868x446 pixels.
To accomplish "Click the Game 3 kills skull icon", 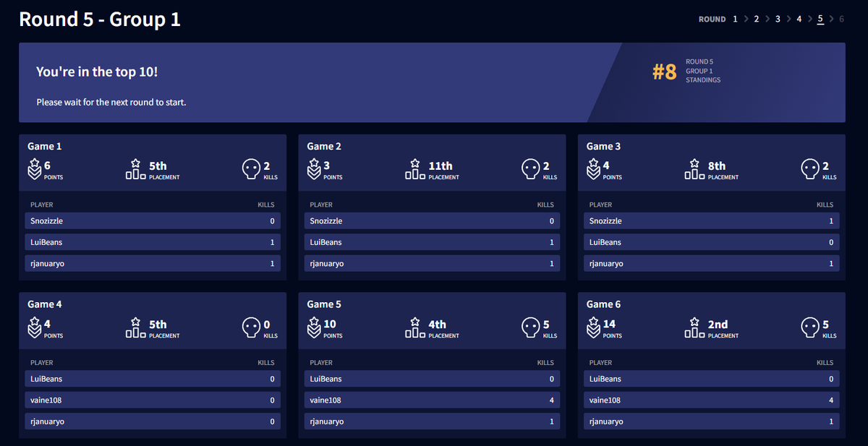I will pos(810,169).
